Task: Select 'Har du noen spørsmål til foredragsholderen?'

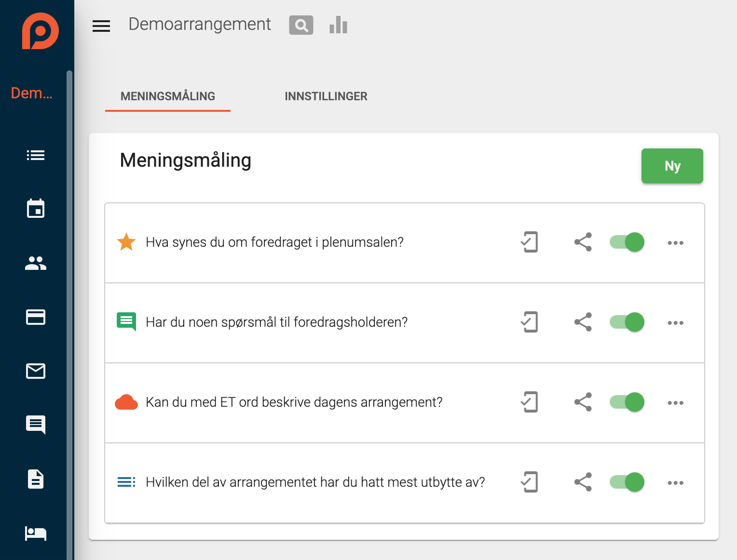Action: click(x=276, y=322)
